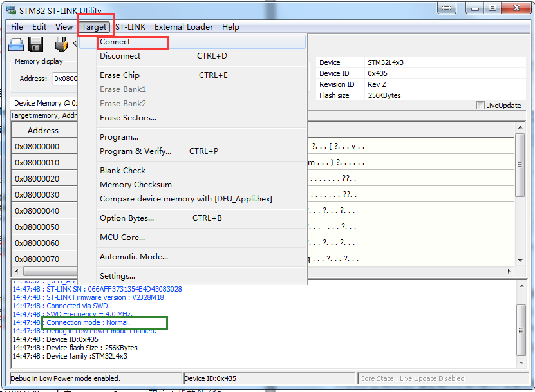The height and width of the screenshot is (392, 535).
Task: Click the Device flash Size log line
Action: coord(75,348)
